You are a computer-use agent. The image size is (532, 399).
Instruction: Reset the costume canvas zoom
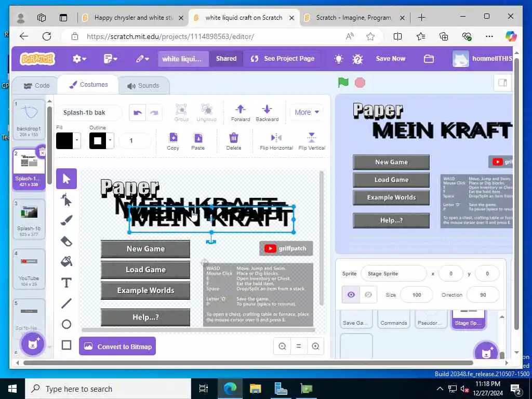[x=299, y=346]
